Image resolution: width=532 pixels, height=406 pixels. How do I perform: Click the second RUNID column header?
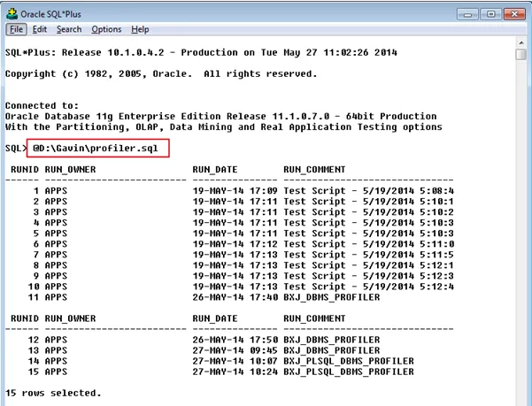[25, 318]
